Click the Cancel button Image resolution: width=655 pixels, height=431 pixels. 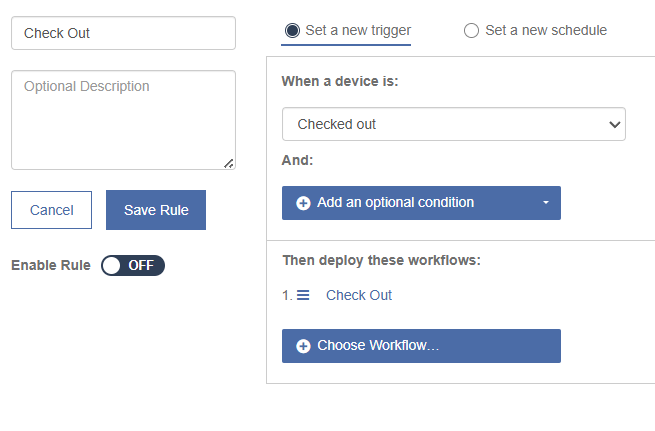pyautogui.click(x=51, y=210)
